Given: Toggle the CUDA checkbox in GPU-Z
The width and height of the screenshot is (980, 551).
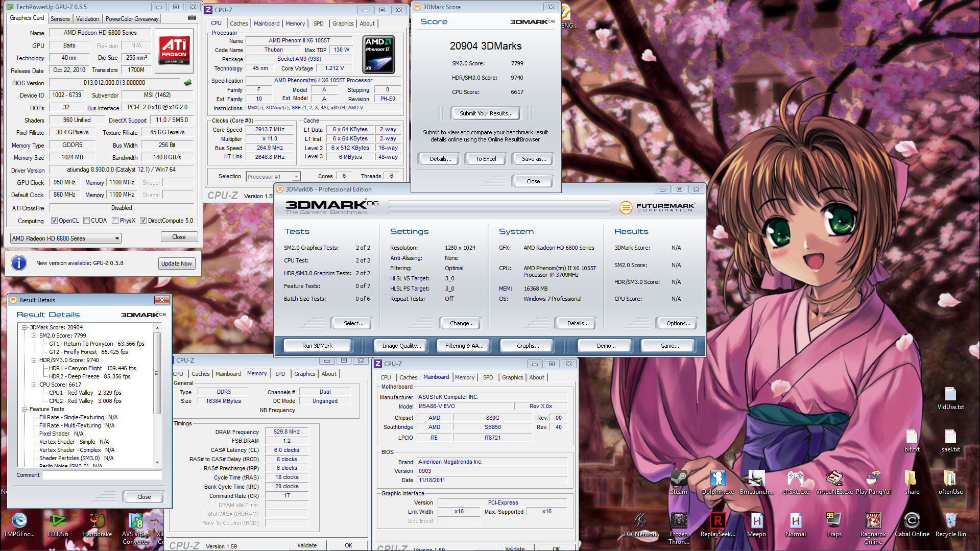Looking at the screenshot, I should point(87,221).
